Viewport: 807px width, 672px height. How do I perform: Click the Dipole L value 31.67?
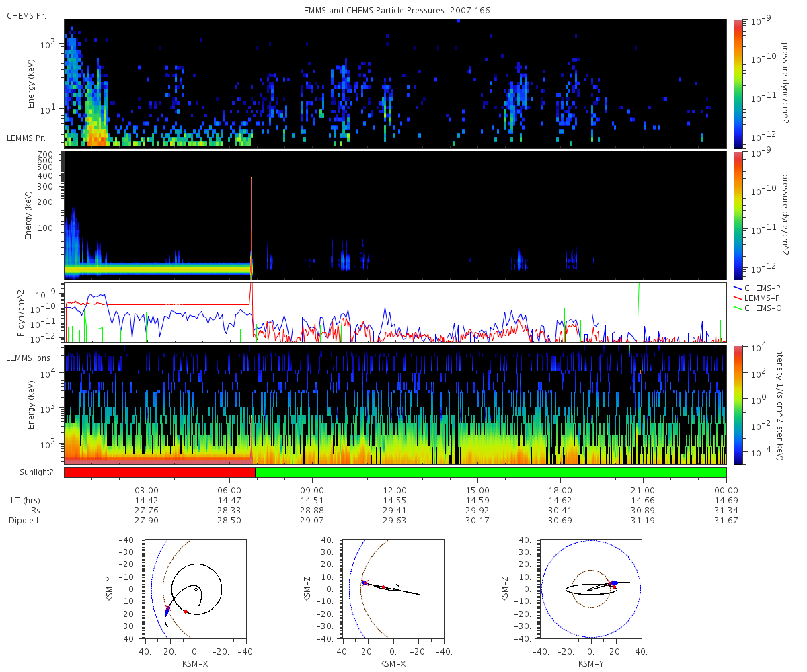pyautogui.click(x=726, y=521)
